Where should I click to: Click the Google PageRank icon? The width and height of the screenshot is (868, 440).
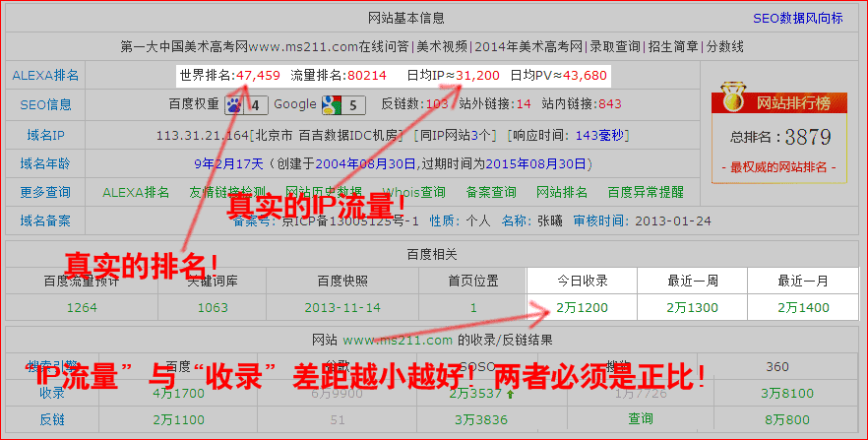[x=330, y=104]
